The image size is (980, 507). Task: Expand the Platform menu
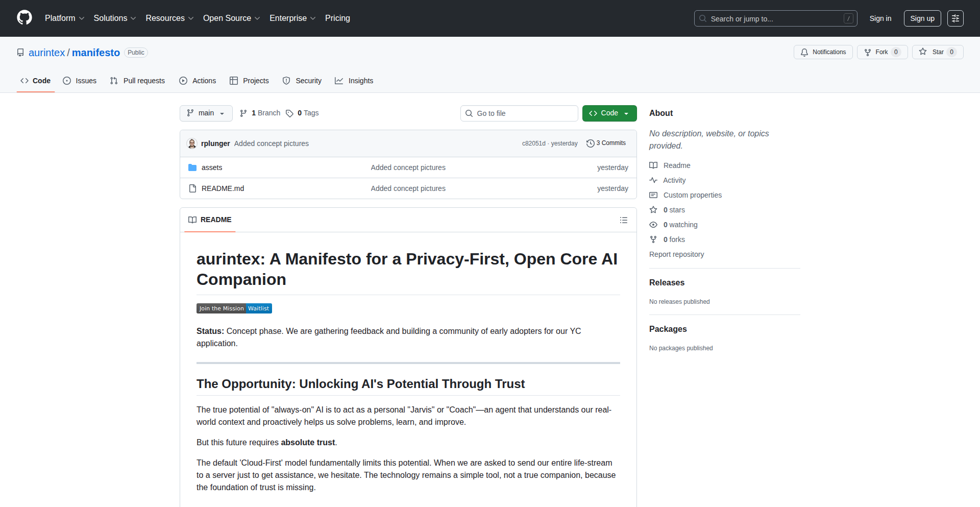click(64, 18)
